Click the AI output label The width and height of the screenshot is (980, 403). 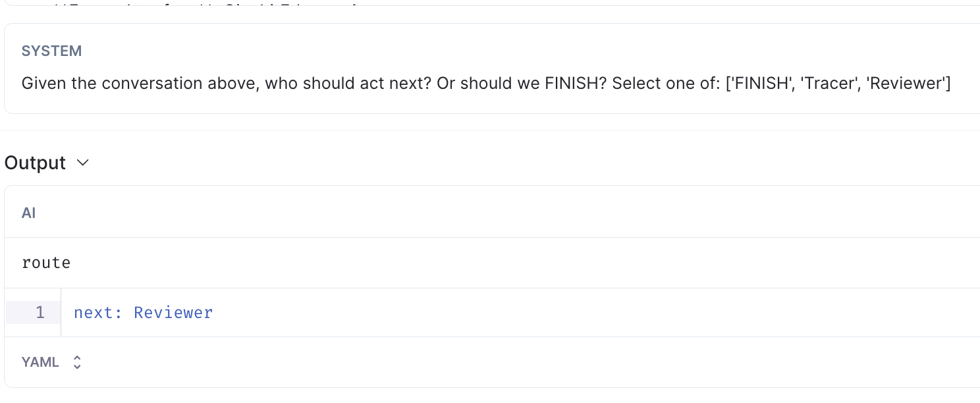[x=29, y=213]
